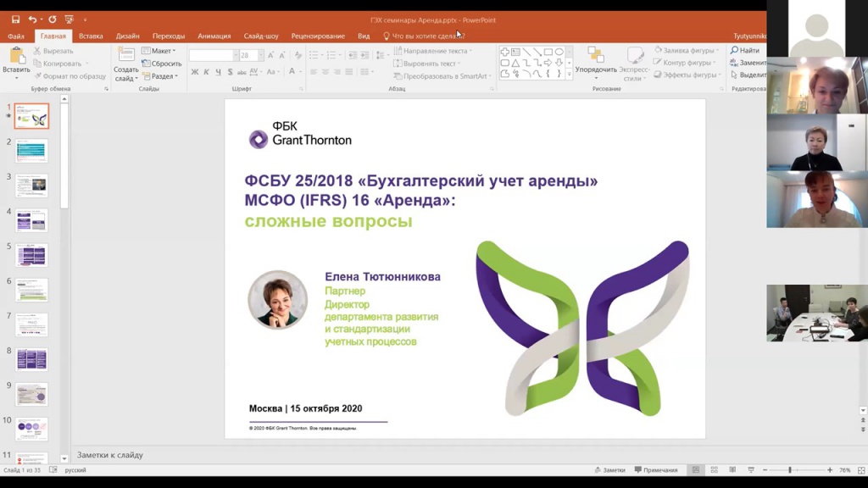Switch to the Переходы tab
The width and height of the screenshot is (868, 488).
tap(169, 36)
